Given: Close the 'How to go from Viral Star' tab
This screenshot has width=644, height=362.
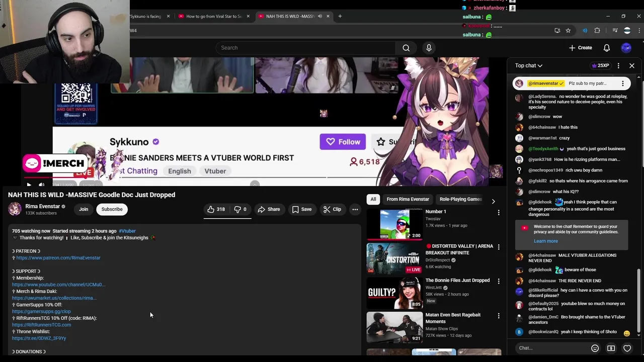Looking at the screenshot, I should (248, 16).
